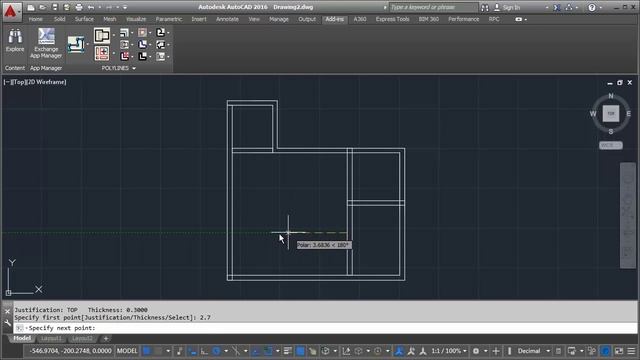Click the Save icon in quick access toolbar

click(x=55, y=7)
